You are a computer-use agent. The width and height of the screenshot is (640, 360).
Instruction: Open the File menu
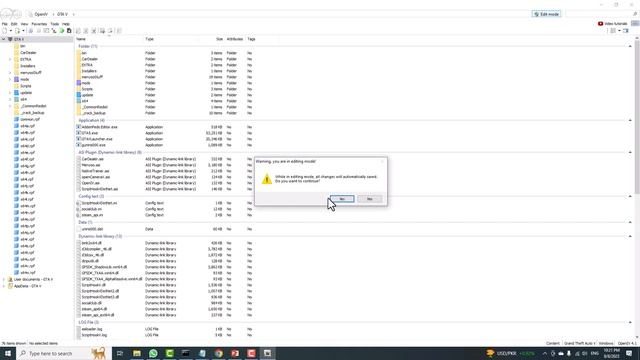(4, 24)
